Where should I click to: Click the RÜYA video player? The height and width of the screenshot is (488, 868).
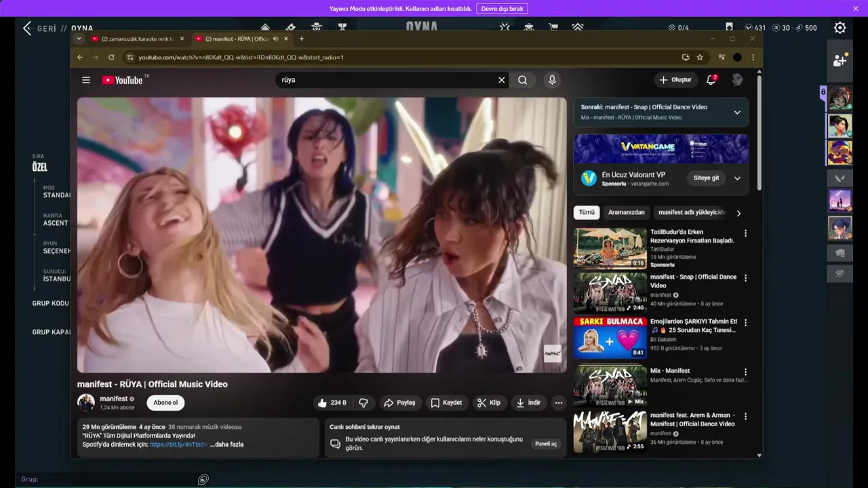pyautogui.click(x=321, y=235)
